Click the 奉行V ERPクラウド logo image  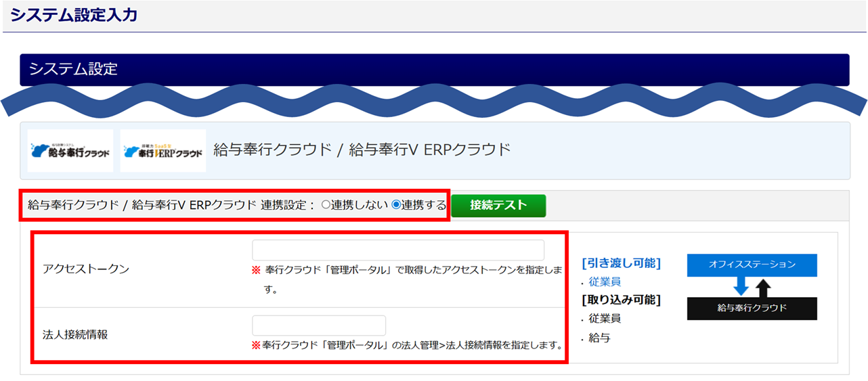tap(163, 151)
